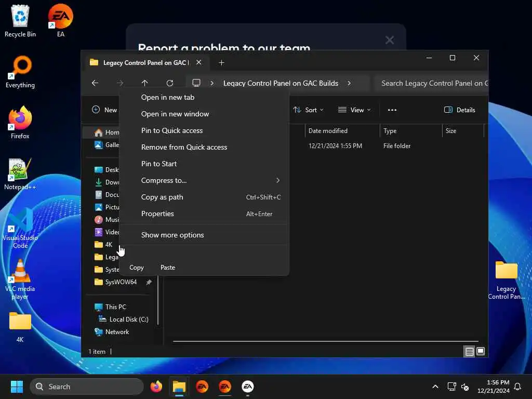Open Pictures in navigation pane
This screenshot has width=532, height=399.
click(x=107, y=207)
